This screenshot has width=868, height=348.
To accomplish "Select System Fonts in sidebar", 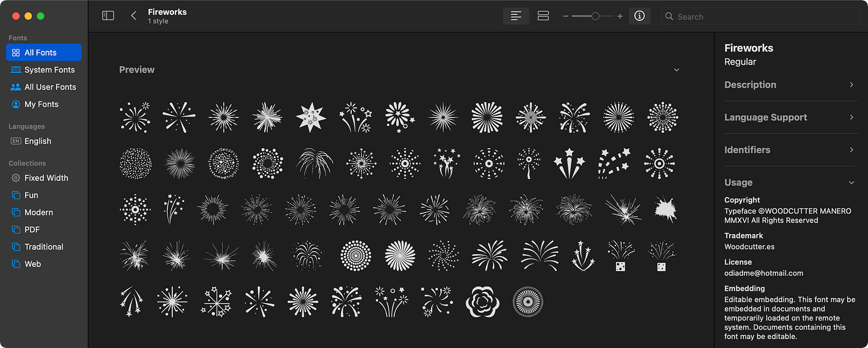I will click(x=44, y=70).
